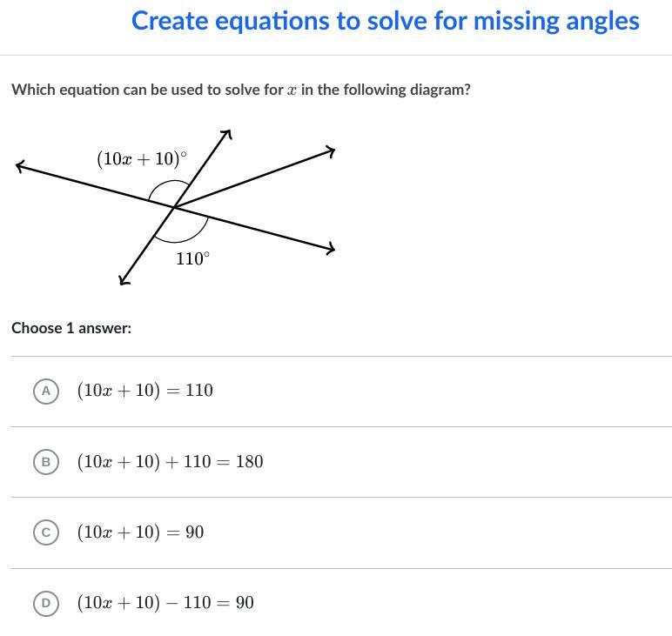This screenshot has height=636, width=672.
Task: Click the 'Create equations to solve for missing angles' heading
Action: point(385,21)
